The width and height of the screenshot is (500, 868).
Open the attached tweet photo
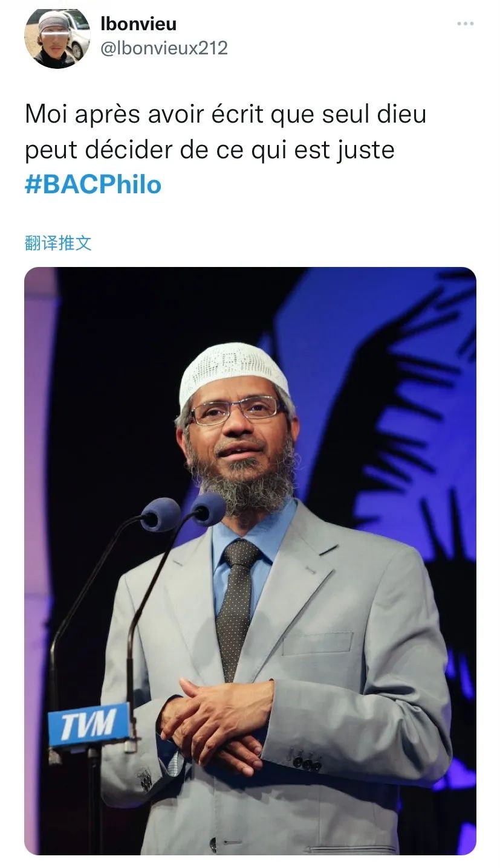250,561
